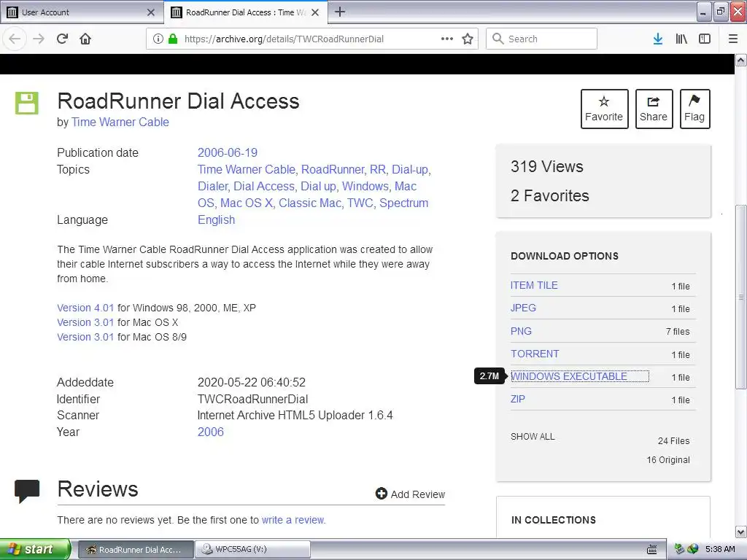Click the browser Forward arrow
The height and width of the screenshot is (560, 747).
39,39
